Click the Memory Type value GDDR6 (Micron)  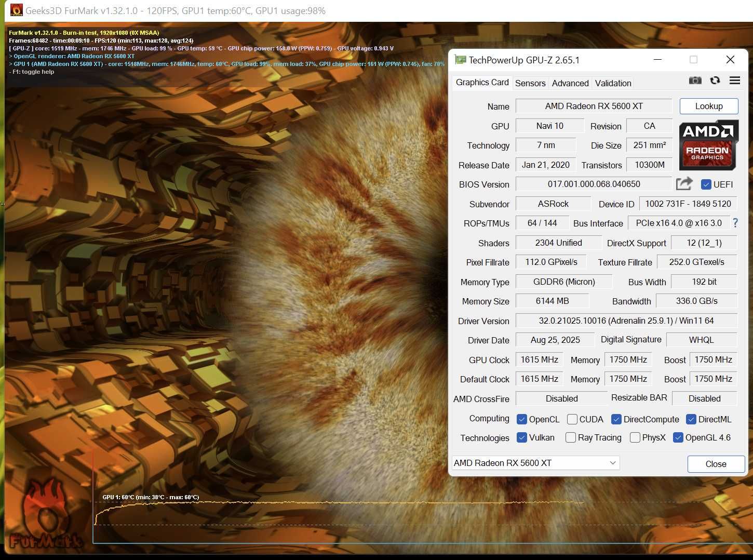tap(564, 282)
